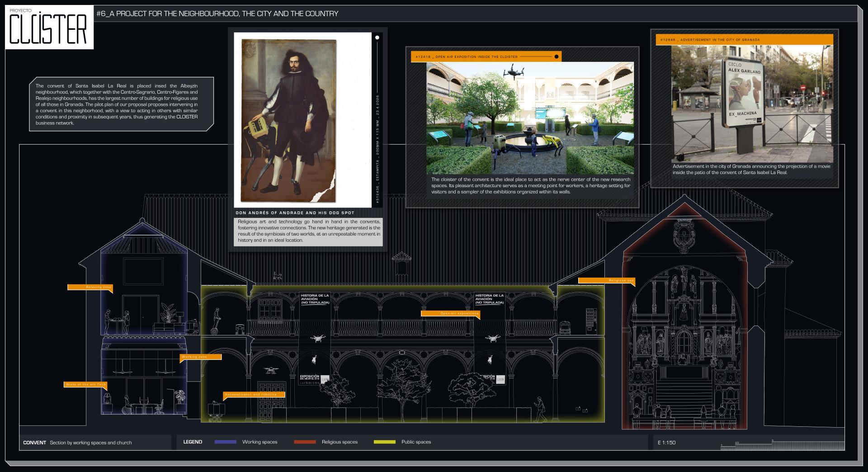Open the 'Relaxing zone' orange label

90,287
